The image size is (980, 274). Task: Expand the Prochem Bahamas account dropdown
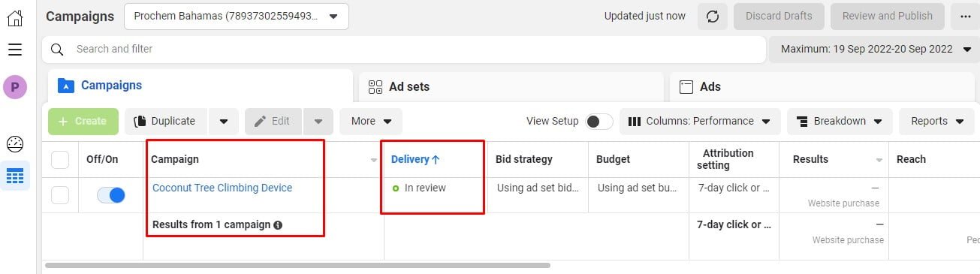pyautogui.click(x=236, y=16)
